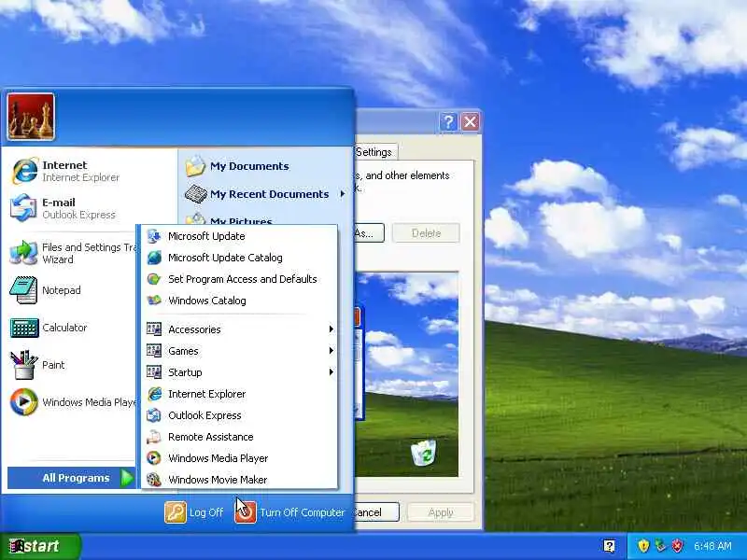Open the Windows Catalog icon
Screen dimensions: 747x560
(x=154, y=300)
